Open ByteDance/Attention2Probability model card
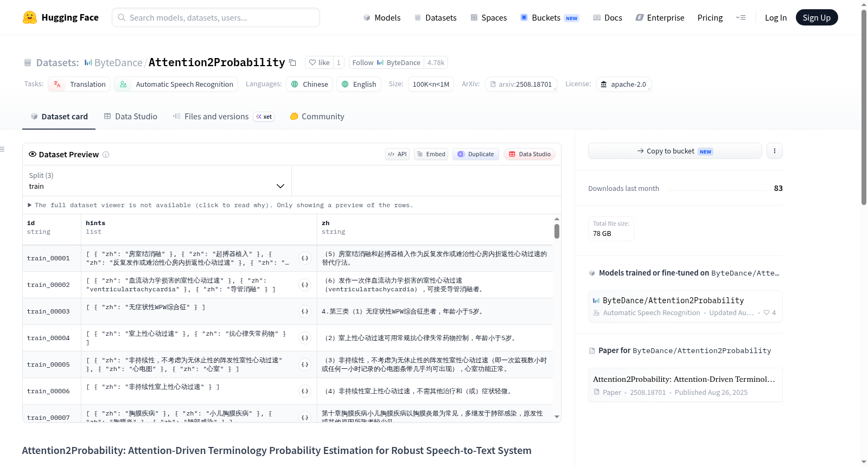 point(685,306)
